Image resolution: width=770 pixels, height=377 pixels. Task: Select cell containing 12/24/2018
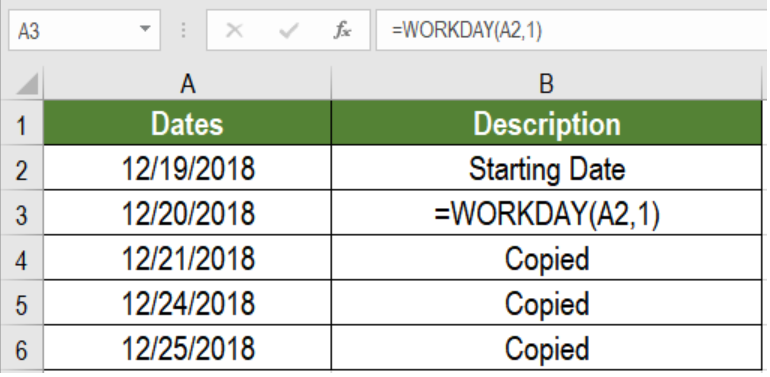coord(188,303)
